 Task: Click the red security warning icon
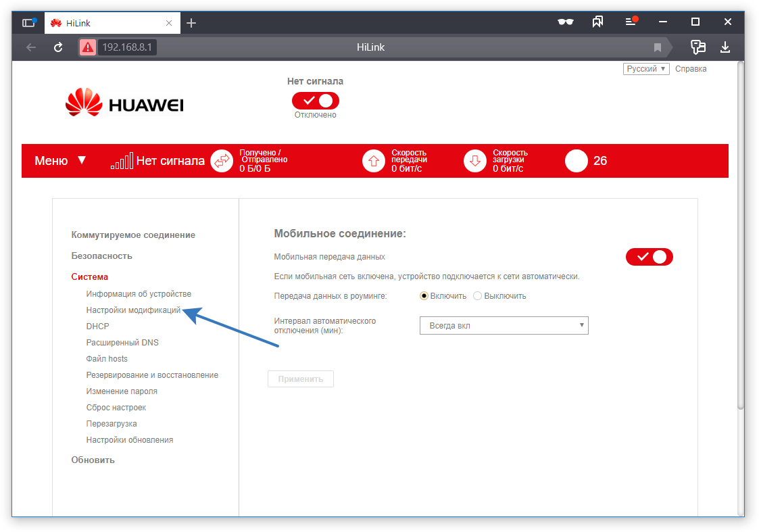[x=88, y=47]
